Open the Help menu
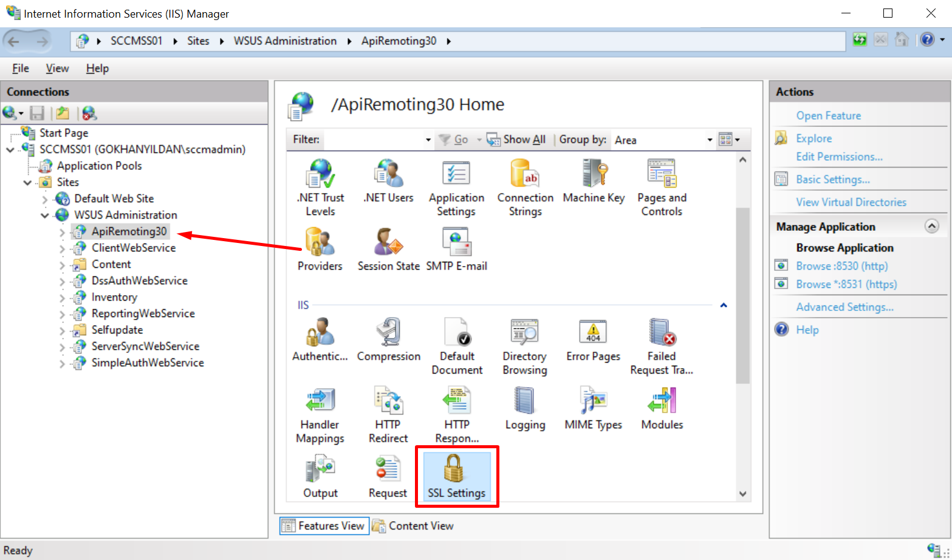 pyautogui.click(x=97, y=68)
